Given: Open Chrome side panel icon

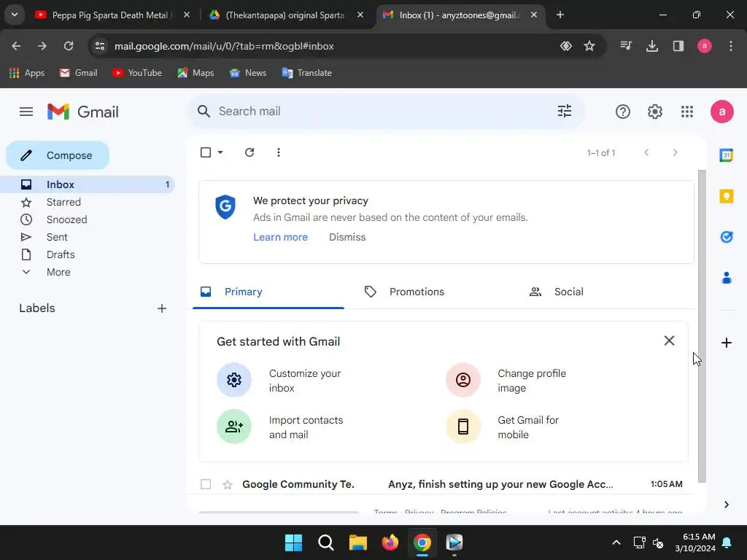Looking at the screenshot, I should [678, 46].
